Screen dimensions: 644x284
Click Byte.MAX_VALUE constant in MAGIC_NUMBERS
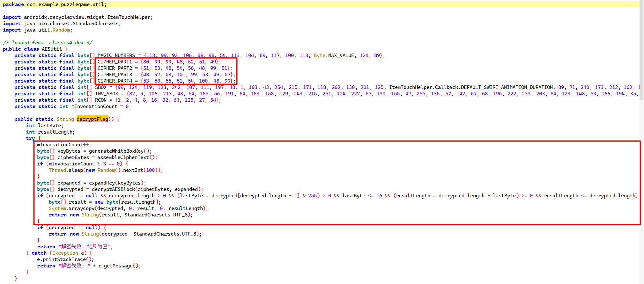pos(334,55)
